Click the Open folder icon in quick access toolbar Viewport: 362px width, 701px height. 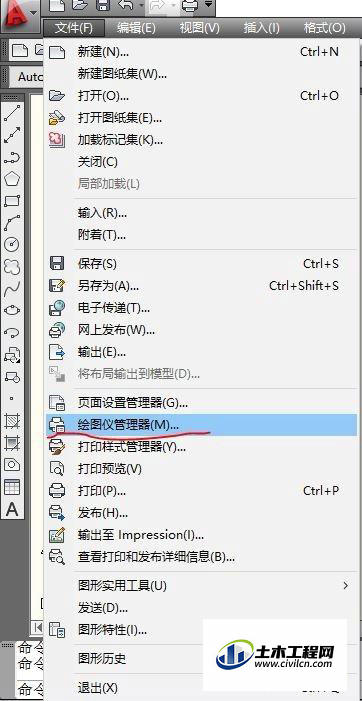79,6
